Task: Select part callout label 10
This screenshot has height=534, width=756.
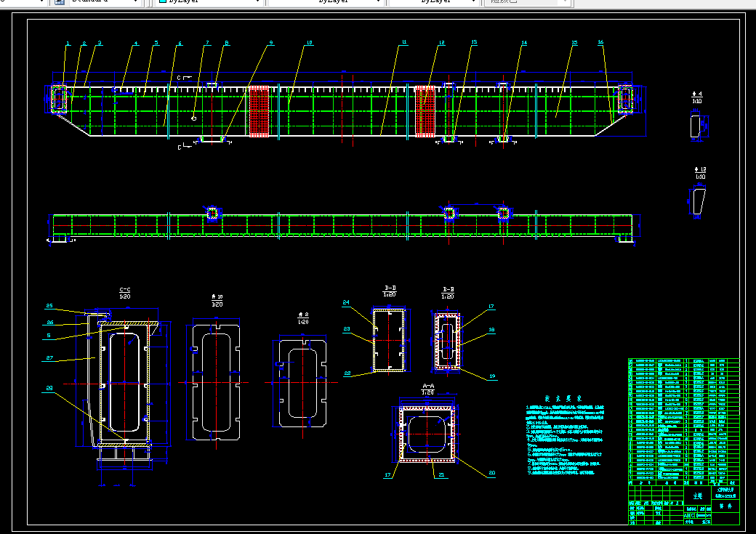Action: pyautogui.click(x=309, y=43)
